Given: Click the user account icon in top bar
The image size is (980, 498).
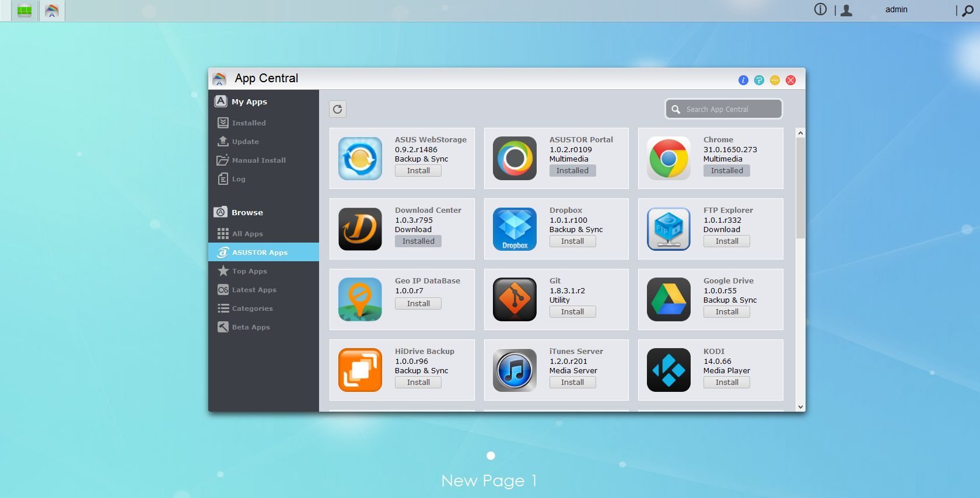Looking at the screenshot, I should pos(846,10).
